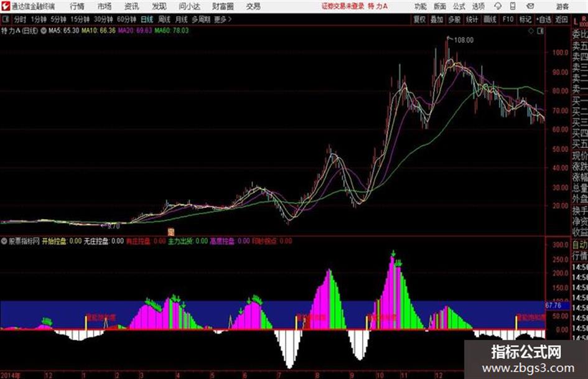Viewport: 588px width, 379px height.
Task: Click the 多股 multi-stock button
Action: point(454,19)
